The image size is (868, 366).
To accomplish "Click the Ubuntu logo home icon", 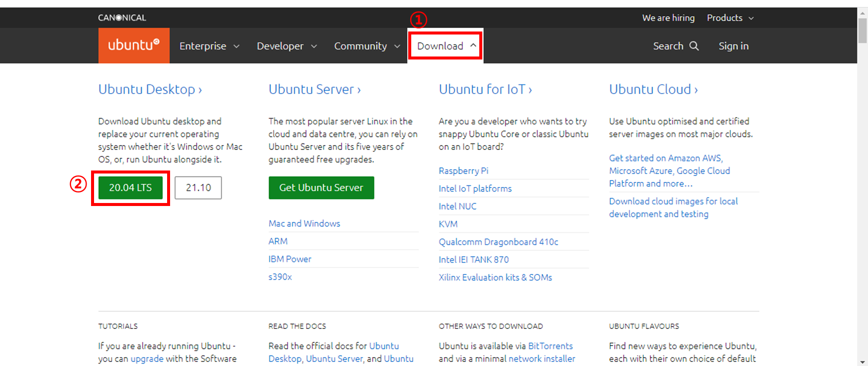I will pos(134,45).
